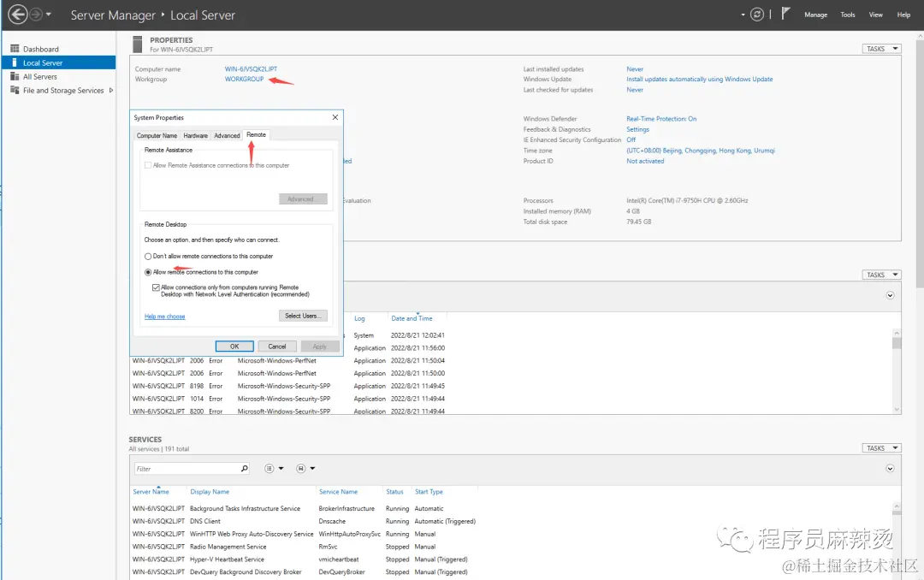Switch to the Computer Name tab
This screenshot has width=924, height=580.
click(157, 135)
